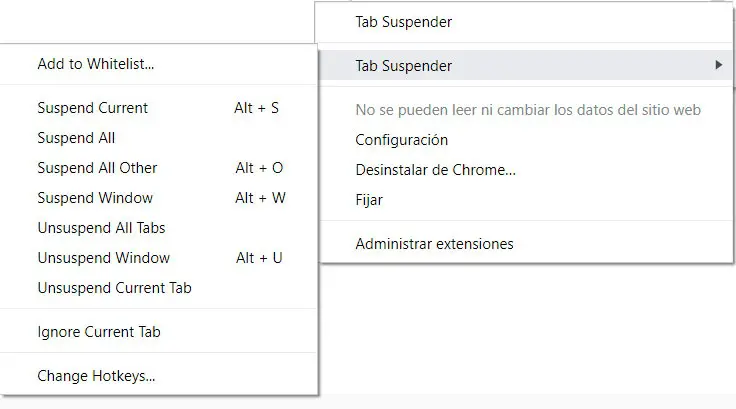Expand the Tab Suspender submenu arrow

[x=719, y=66]
